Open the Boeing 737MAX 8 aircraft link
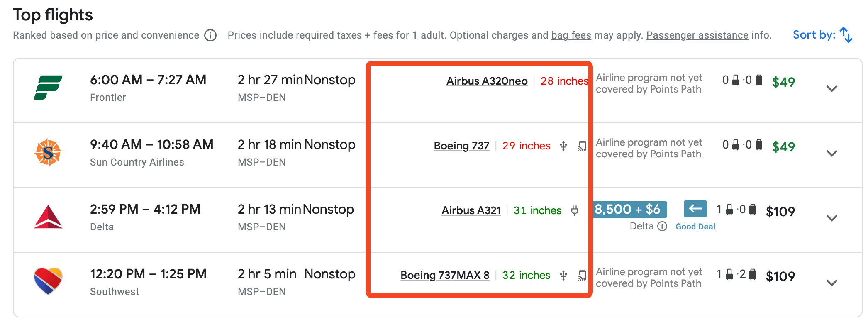868x327 pixels. coord(445,275)
